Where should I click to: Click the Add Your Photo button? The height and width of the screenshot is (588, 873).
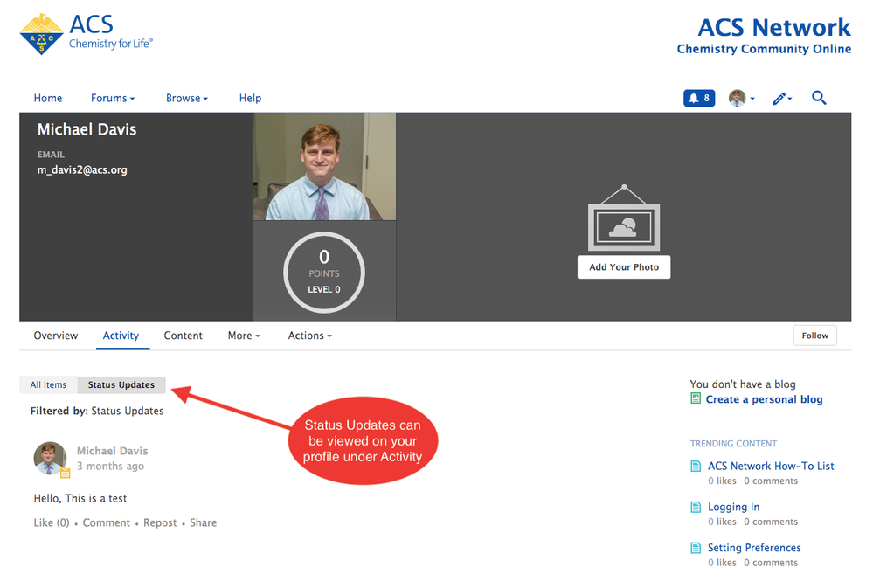tap(623, 267)
